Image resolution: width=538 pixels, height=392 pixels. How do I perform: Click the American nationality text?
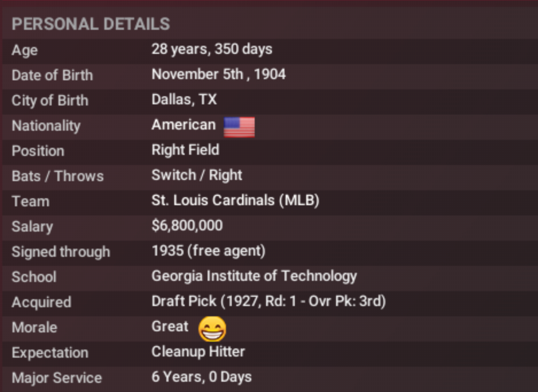click(x=184, y=125)
